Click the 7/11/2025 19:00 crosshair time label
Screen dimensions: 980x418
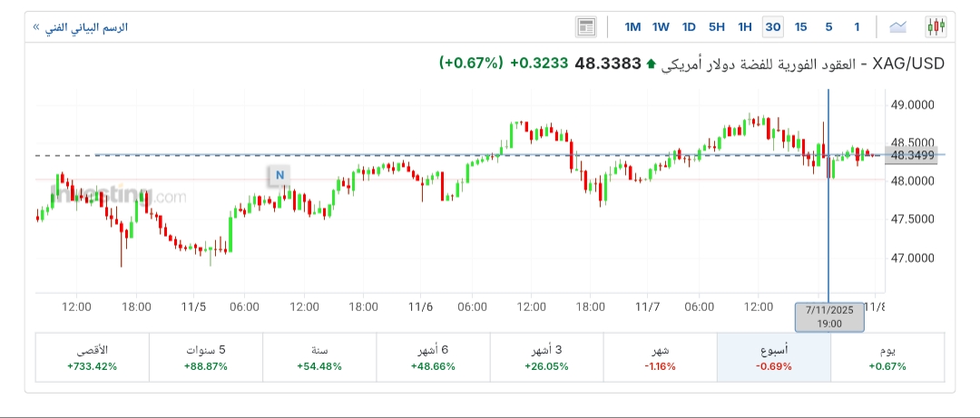pyautogui.click(x=828, y=316)
